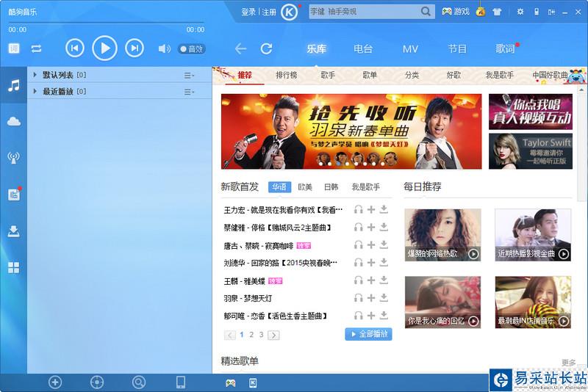This screenshot has width=588, height=392.
Task: Click the lucky bag icon in title bar
Action: click(x=481, y=11)
